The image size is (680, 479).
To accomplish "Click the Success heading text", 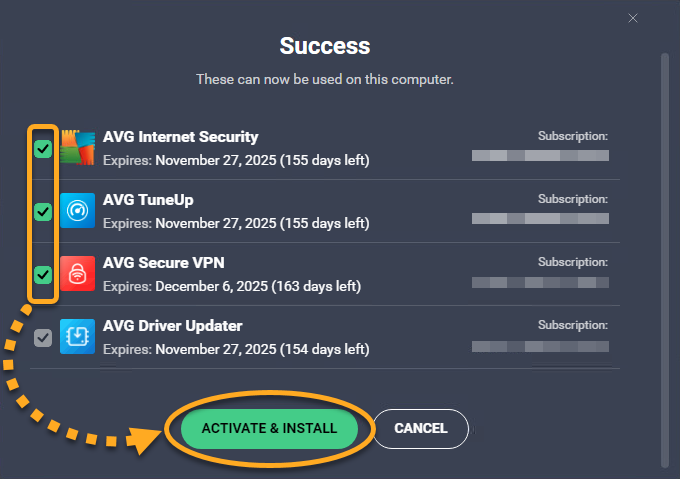I will [x=325, y=46].
